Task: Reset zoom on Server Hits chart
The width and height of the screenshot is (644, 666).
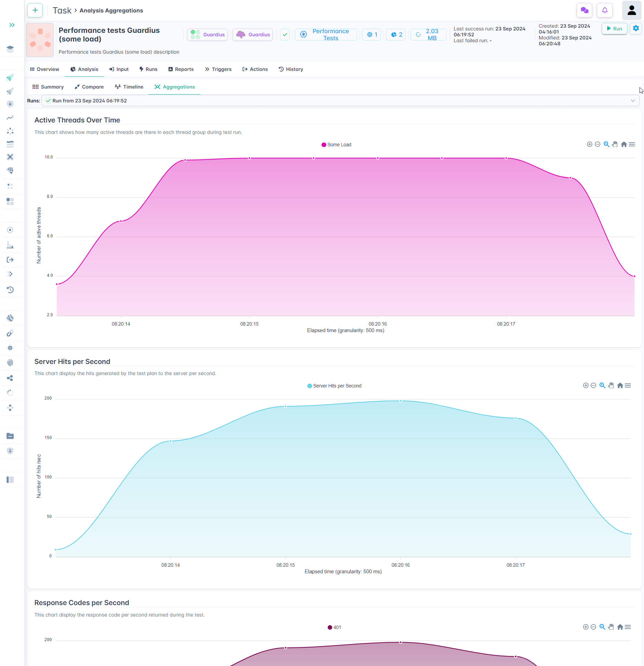Action: tap(620, 385)
